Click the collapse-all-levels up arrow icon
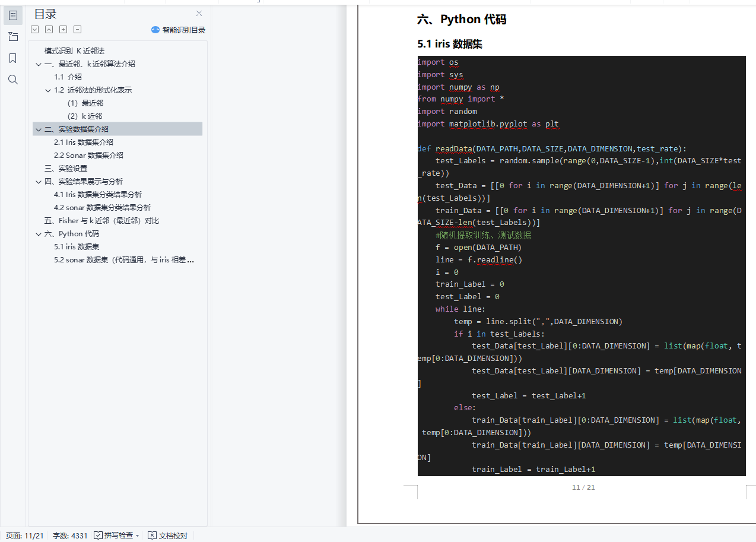Image resolution: width=756 pixels, height=542 pixels. tap(49, 30)
